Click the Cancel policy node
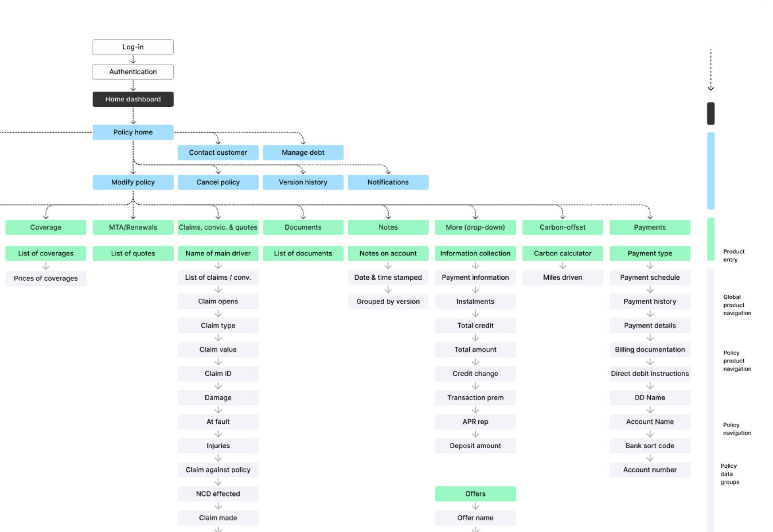The image size is (773, 532). click(x=218, y=182)
